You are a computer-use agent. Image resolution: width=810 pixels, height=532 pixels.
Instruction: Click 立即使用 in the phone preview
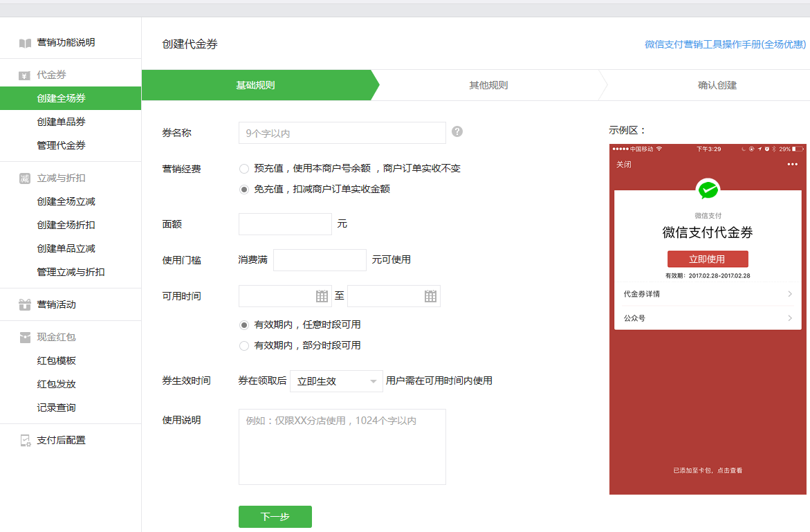708,259
